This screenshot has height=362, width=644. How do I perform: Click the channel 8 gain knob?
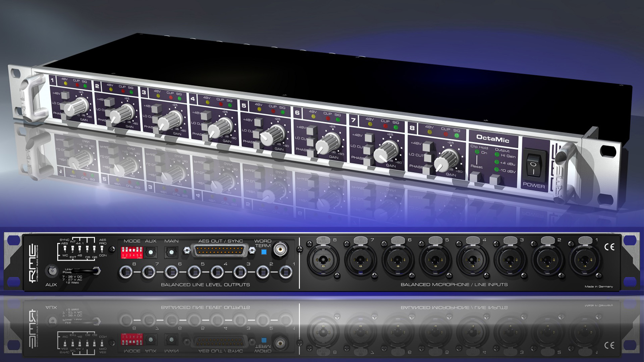click(x=446, y=160)
